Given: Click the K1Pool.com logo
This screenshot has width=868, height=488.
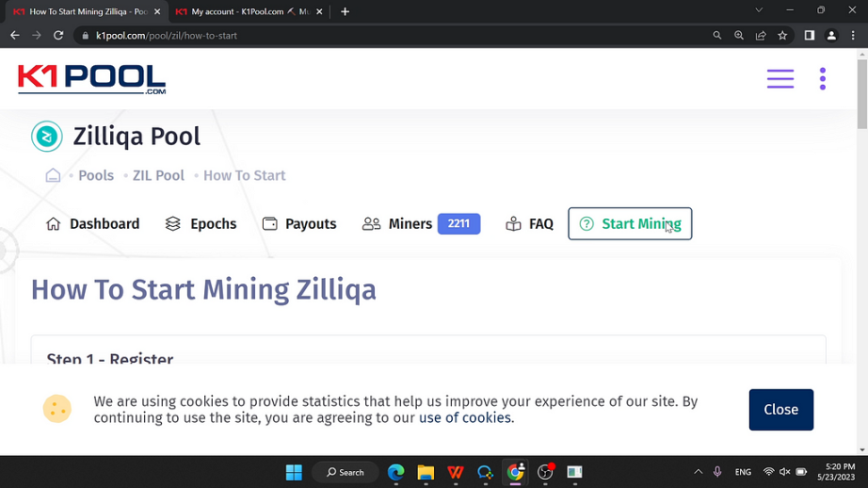Looking at the screenshot, I should pyautogui.click(x=92, y=79).
